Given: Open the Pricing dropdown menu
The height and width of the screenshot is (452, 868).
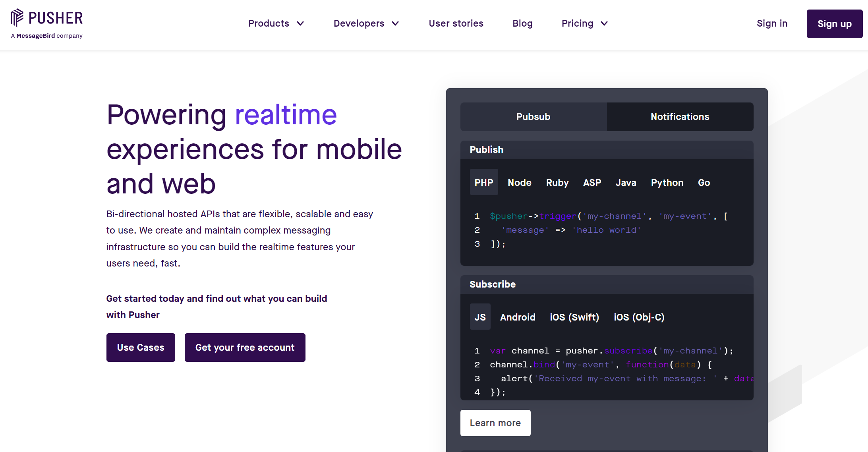Looking at the screenshot, I should pos(584,23).
